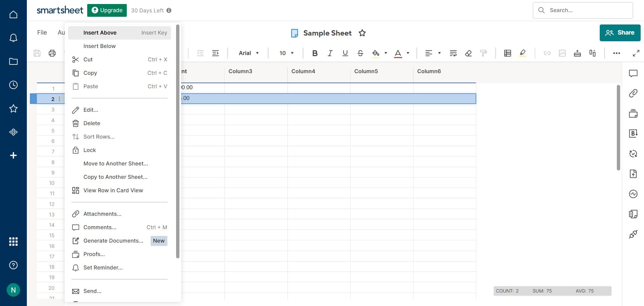
Task: Open the Conversations panel icon
Action: [633, 73]
